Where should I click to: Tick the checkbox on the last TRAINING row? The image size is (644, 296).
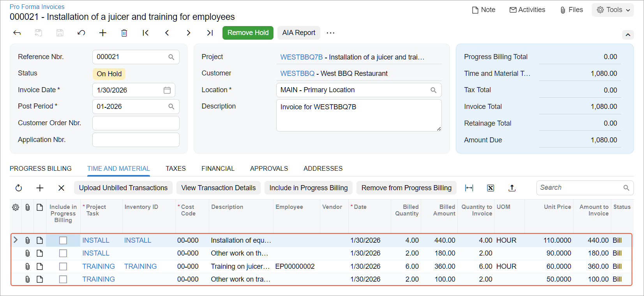[x=63, y=279]
